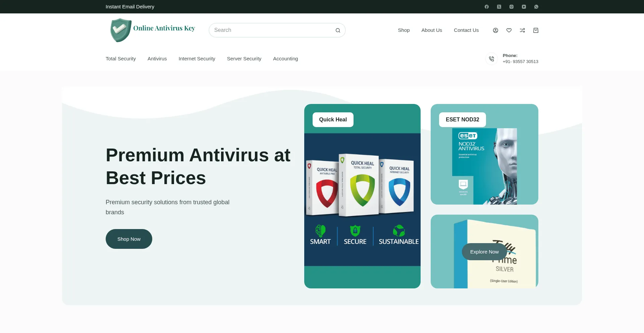The height and width of the screenshot is (333, 644).
Task: Open the ESET NOD32 Antivirus box image
Action: pyautogui.click(x=484, y=166)
